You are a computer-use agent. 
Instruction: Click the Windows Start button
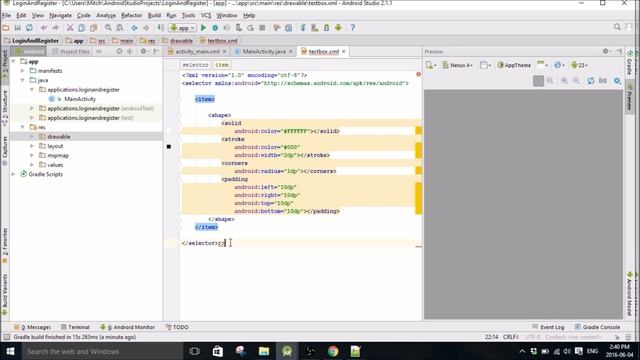pos(10,351)
